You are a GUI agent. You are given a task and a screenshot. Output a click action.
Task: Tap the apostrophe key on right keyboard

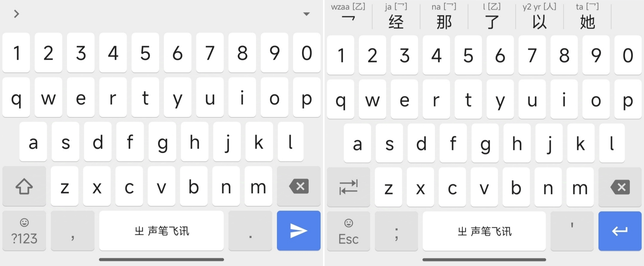pyautogui.click(x=572, y=231)
